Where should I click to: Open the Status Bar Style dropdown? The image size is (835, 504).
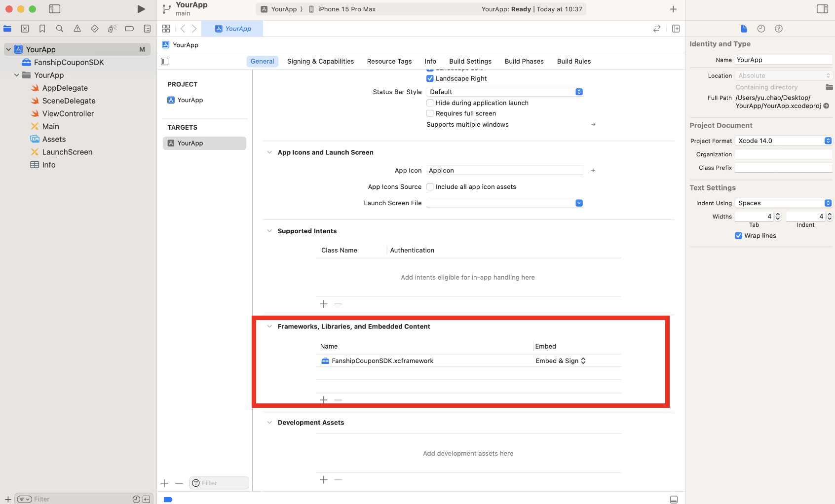point(505,92)
